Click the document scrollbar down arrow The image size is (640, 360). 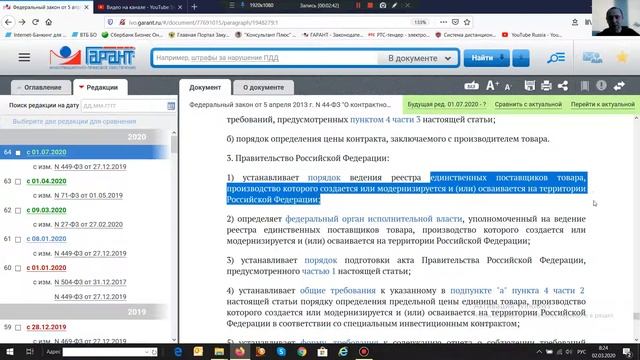coord(636,340)
